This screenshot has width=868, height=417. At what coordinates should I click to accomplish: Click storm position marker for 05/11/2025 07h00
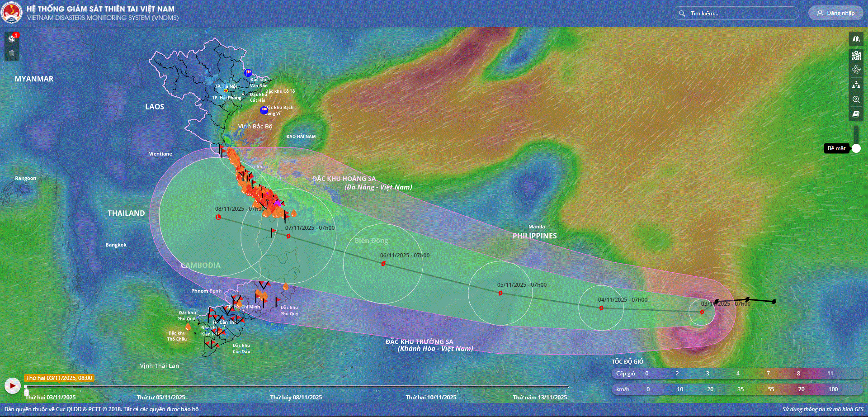click(500, 293)
